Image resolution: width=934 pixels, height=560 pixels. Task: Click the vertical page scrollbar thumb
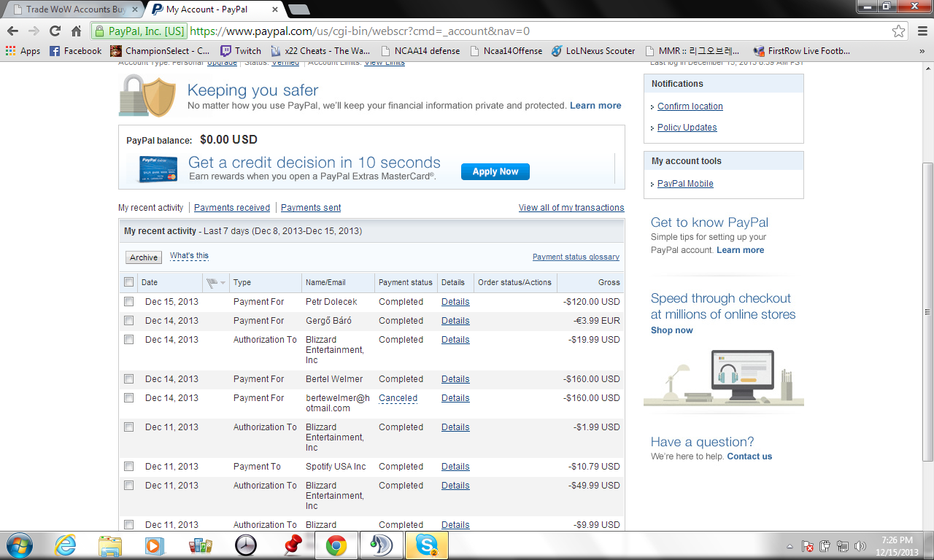pyautogui.click(x=928, y=311)
